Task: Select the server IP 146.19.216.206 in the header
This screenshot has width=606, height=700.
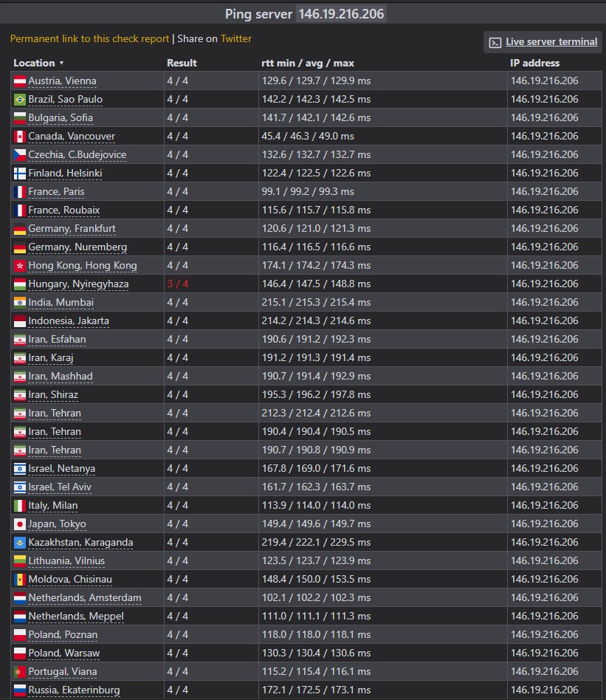Action: [x=341, y=14]
